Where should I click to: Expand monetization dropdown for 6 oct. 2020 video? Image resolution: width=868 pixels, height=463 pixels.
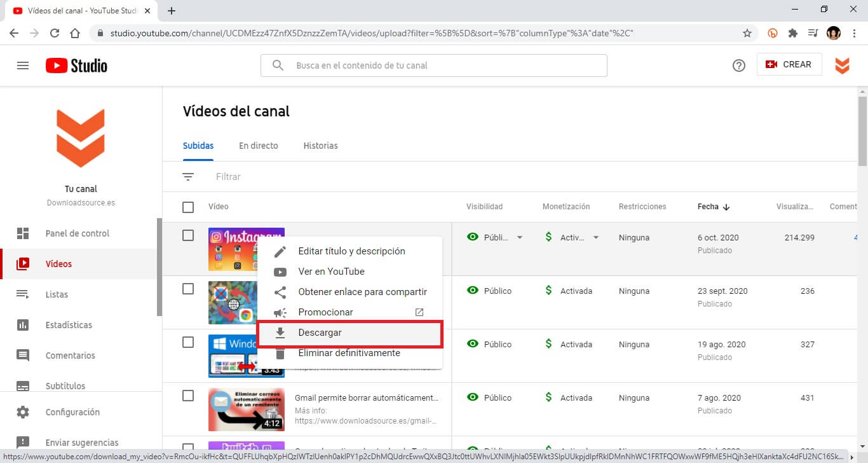pos(596,238)
